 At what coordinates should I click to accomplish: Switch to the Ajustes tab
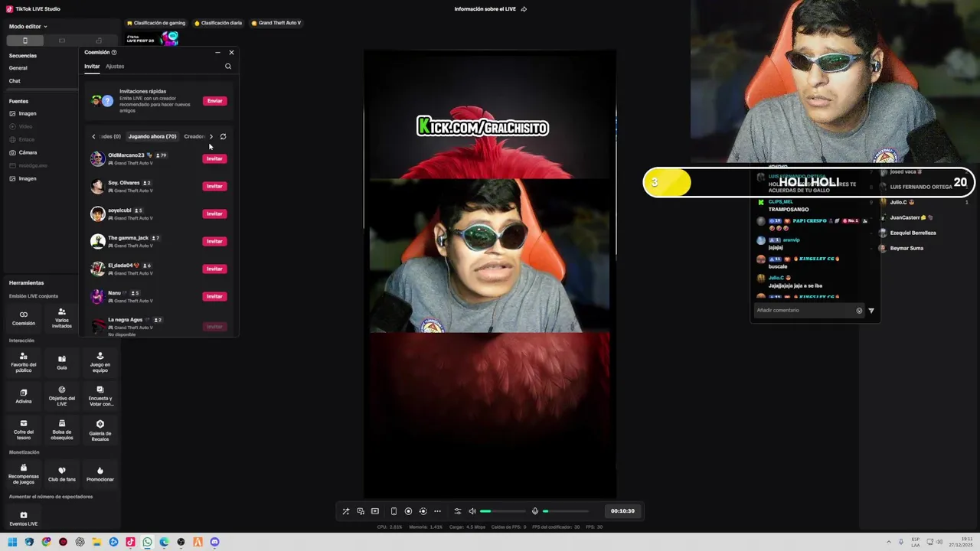click(115, 67)
